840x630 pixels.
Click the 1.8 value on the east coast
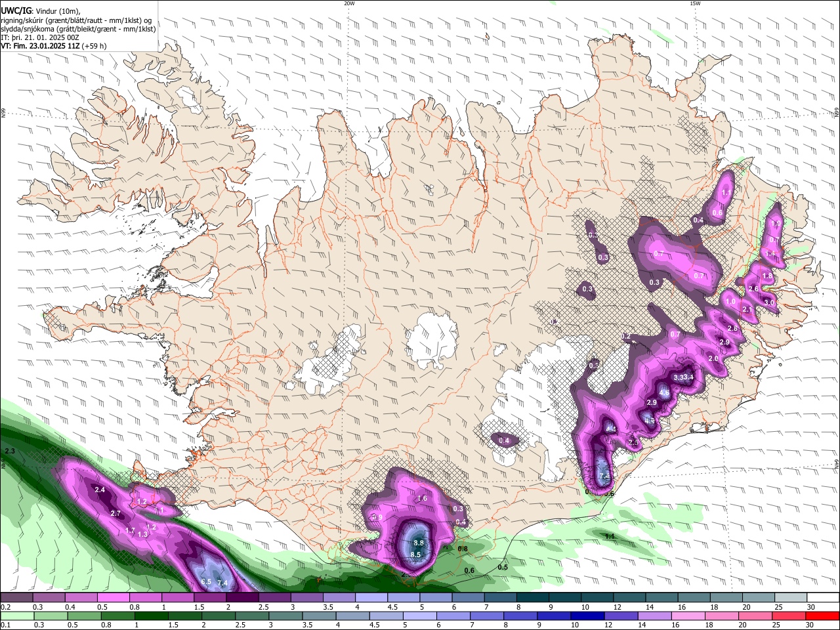click(x=767, y=276)
